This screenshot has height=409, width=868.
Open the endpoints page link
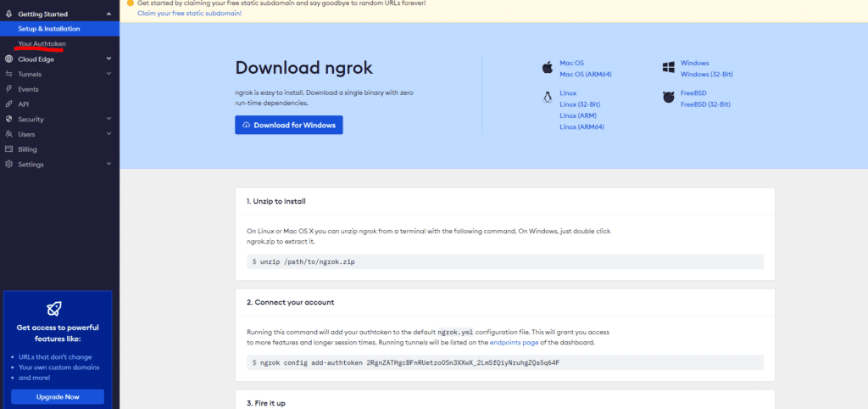tap(515, 343)
